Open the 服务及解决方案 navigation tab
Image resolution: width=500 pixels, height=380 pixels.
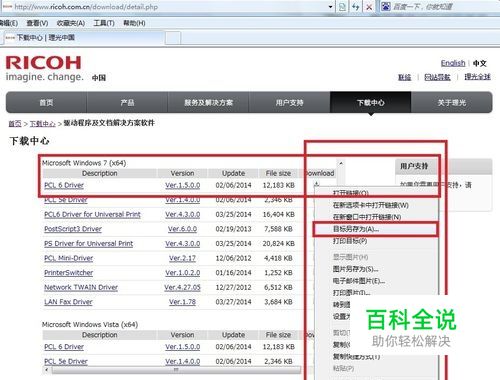point(208,102)
